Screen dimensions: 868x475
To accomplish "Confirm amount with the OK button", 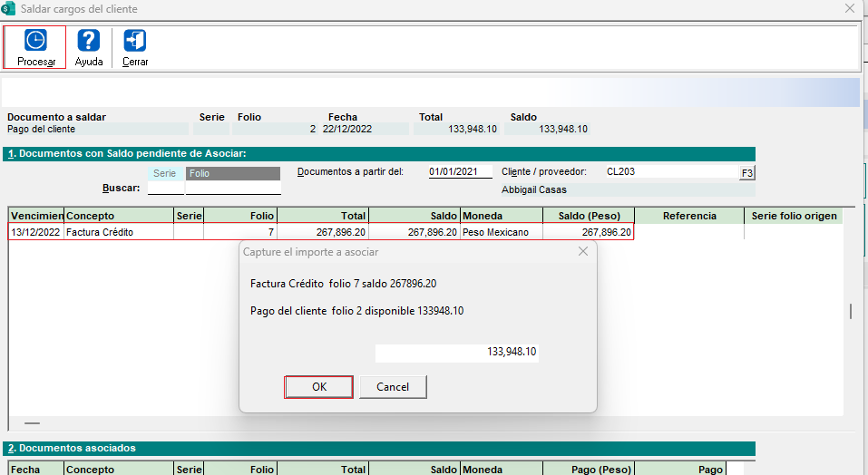I will [318, 387].
